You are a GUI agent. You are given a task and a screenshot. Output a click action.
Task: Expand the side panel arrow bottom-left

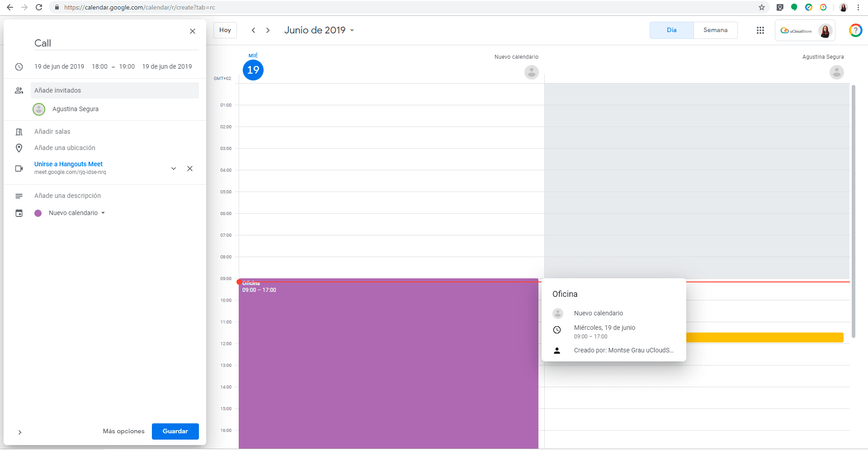(x=20, y=432)
